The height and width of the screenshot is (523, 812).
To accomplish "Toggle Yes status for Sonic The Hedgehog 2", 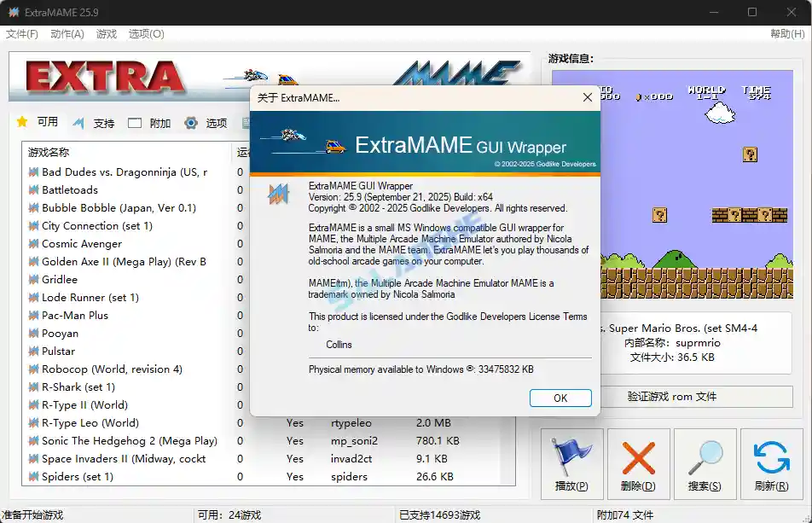I will [294, 440].
